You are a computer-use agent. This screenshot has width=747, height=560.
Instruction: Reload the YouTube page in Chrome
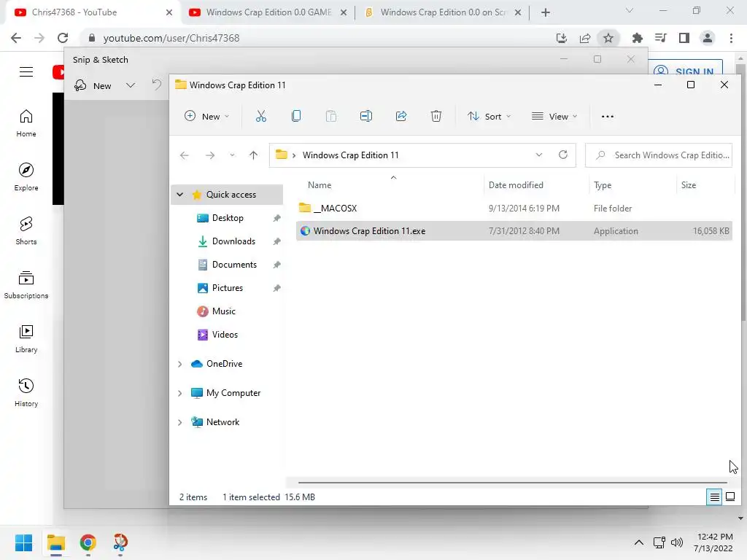click(63, 38)
